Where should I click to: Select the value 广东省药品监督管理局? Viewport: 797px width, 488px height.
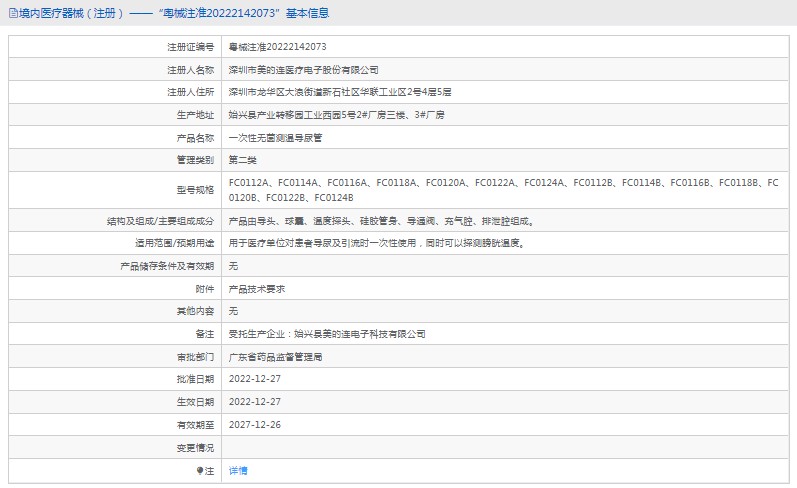tap(275, 357)
